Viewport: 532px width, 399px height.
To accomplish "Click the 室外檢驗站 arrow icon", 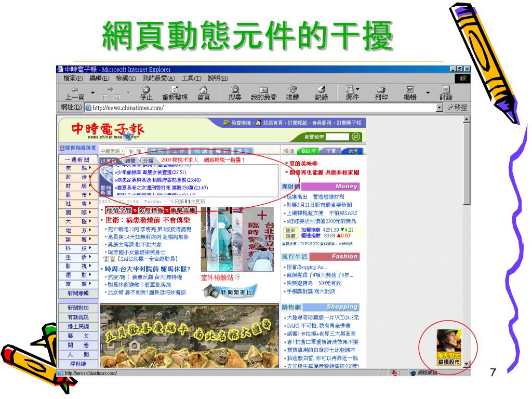I will click(237, 277).
